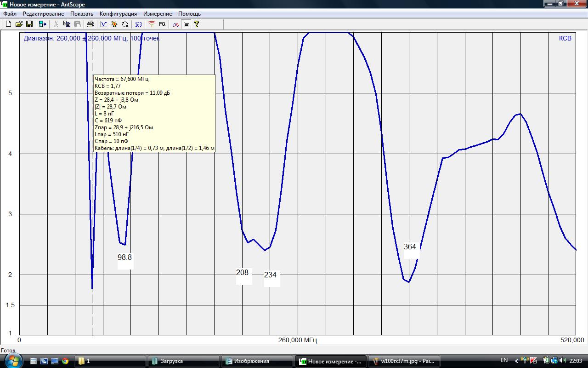Open Chrome from quick launch

coord(65,361)
